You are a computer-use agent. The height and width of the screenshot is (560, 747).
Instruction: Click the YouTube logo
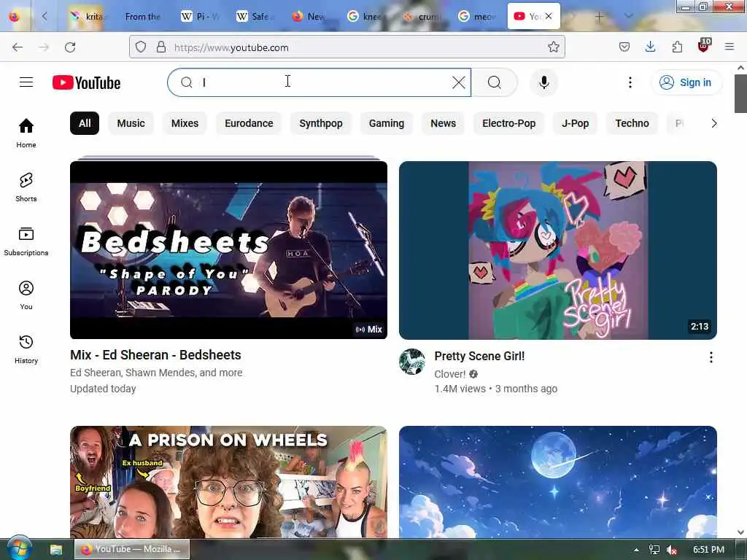pos(86,82)
